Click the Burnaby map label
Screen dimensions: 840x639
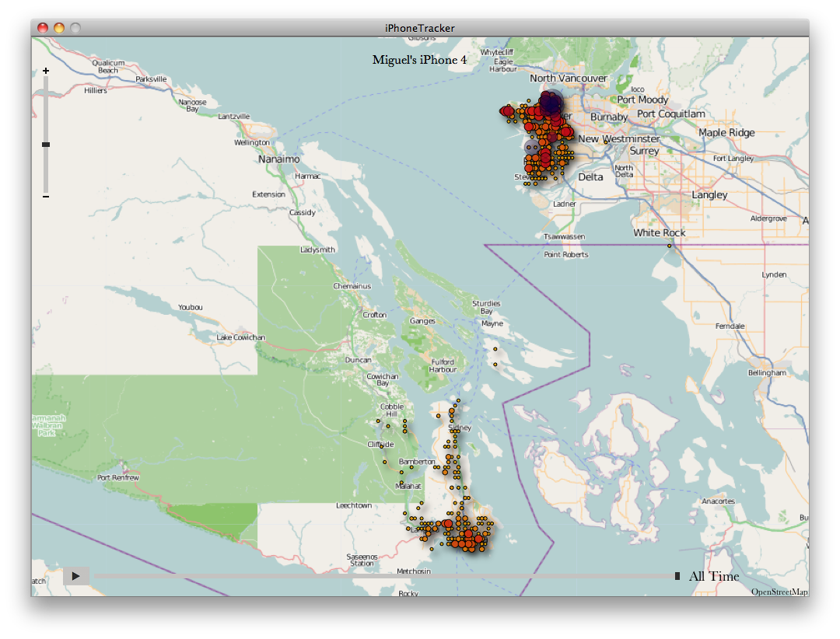point(609,117)
